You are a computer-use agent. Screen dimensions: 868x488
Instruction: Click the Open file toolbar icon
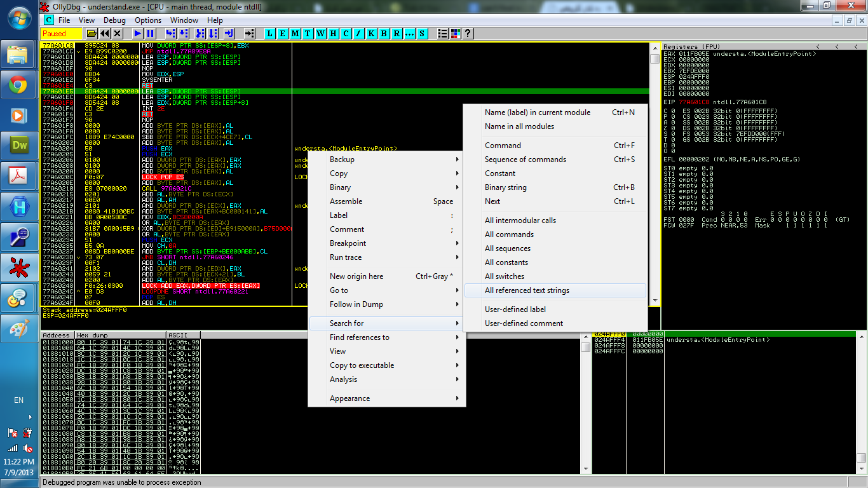tap(92, 33)
